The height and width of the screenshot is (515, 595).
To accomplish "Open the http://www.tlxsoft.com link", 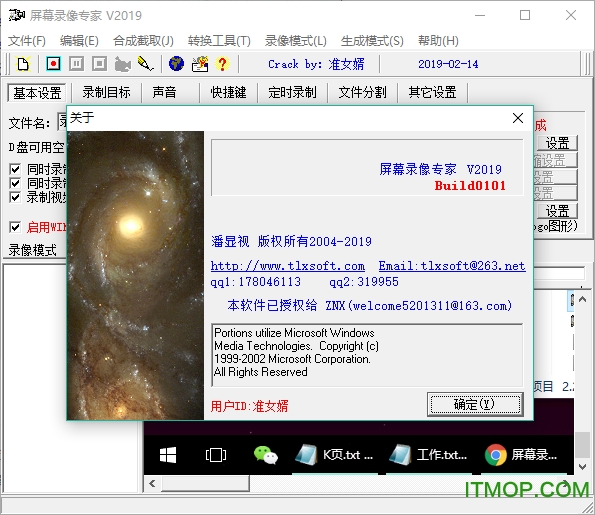I will 288,266.
